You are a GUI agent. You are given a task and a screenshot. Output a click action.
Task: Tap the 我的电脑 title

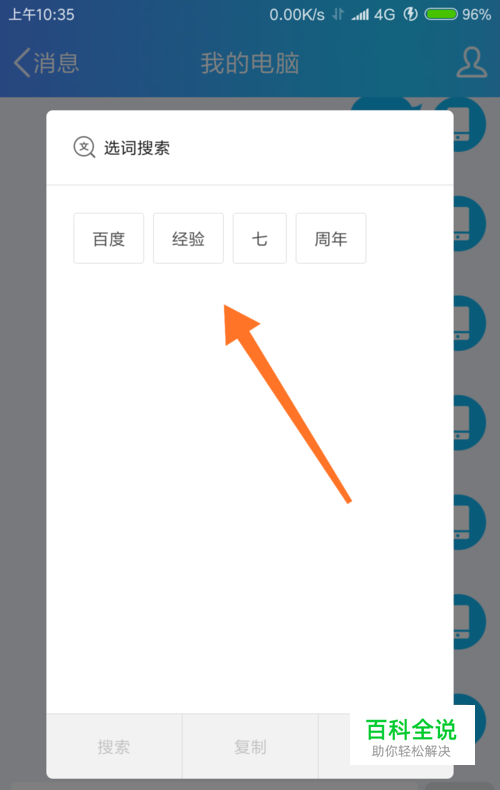250,63
